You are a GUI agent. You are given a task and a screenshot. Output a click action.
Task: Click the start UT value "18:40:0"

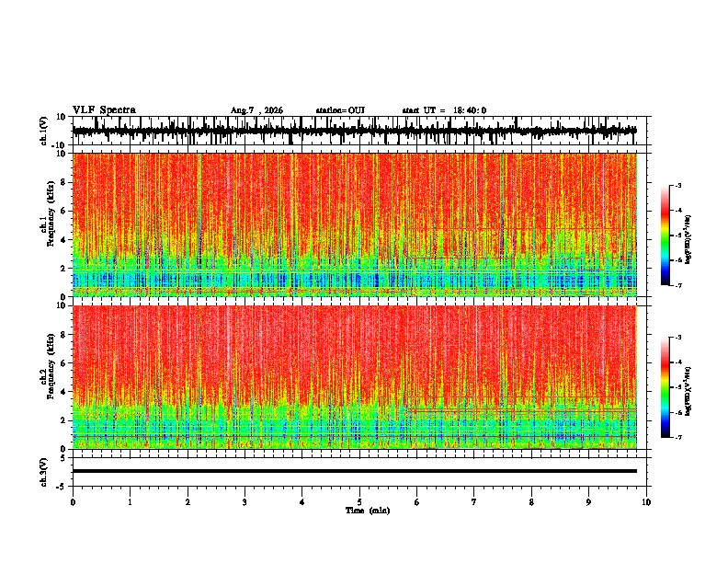470,110
